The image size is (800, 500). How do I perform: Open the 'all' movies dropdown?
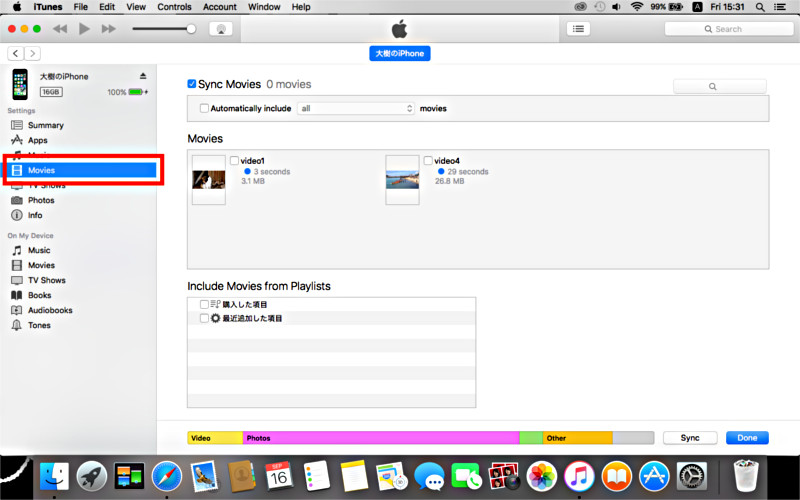coord(355,108)
